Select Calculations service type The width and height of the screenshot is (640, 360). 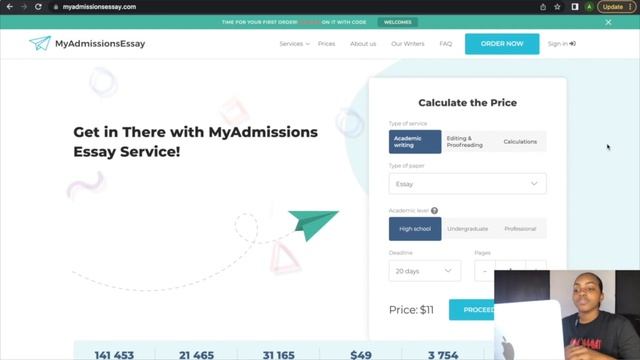(520, 142)
